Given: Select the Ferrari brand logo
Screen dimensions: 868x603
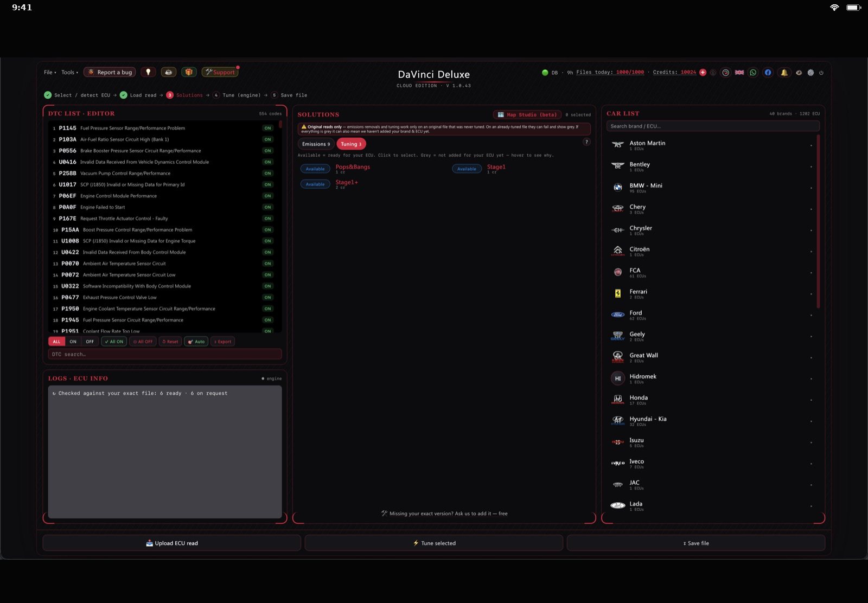Looking at the screenshot, I should 618,293.
